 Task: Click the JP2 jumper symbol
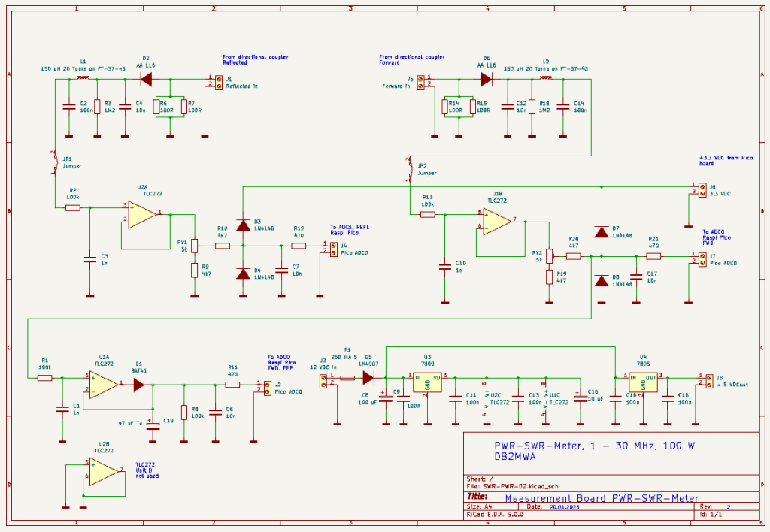coord(409,169)
